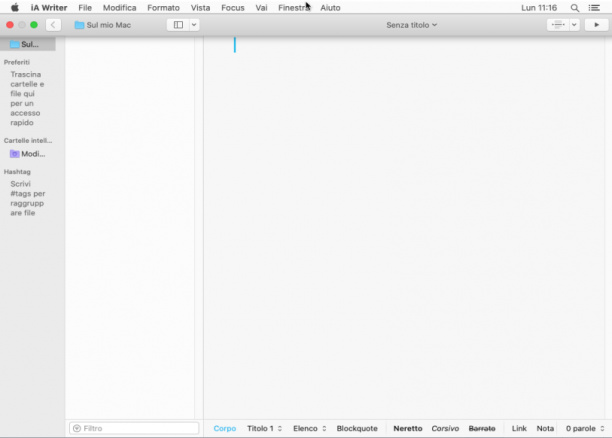Open the Formato menu
This screenshot has width=612, height=438.
[163, 8]
